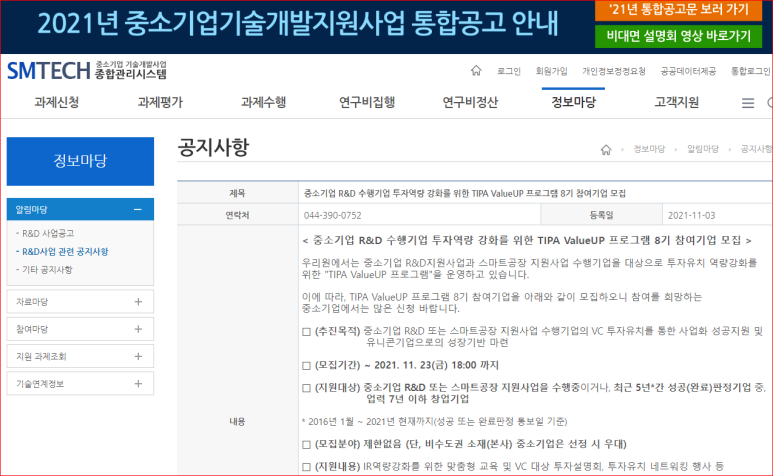Click the contact number 044-390-0752

[x=332, y=215]
